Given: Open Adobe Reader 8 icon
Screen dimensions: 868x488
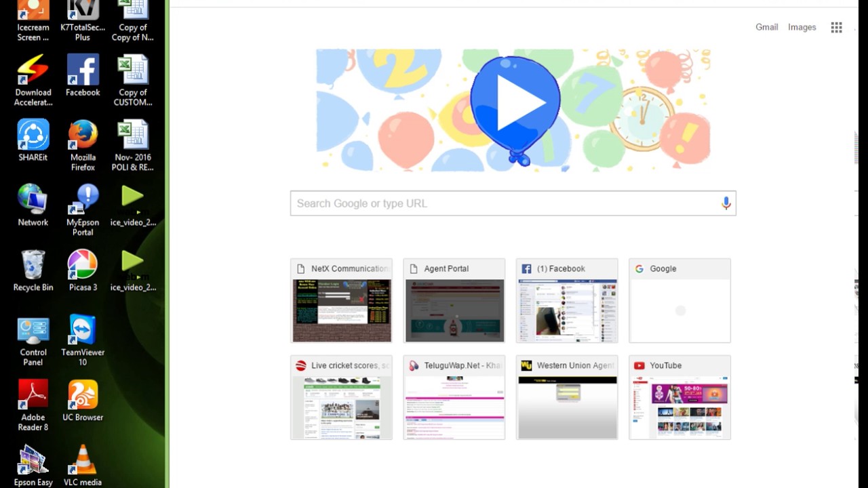Looking at the screenshot, I should tap(33, 405).
